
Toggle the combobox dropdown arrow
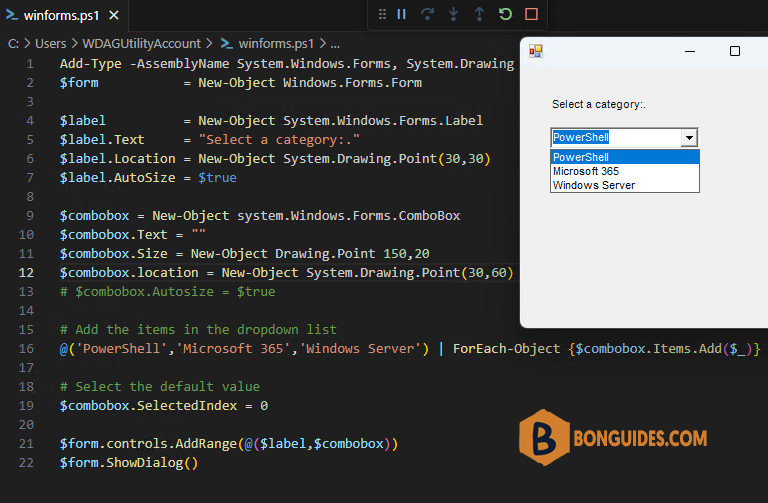click(689, 138)
